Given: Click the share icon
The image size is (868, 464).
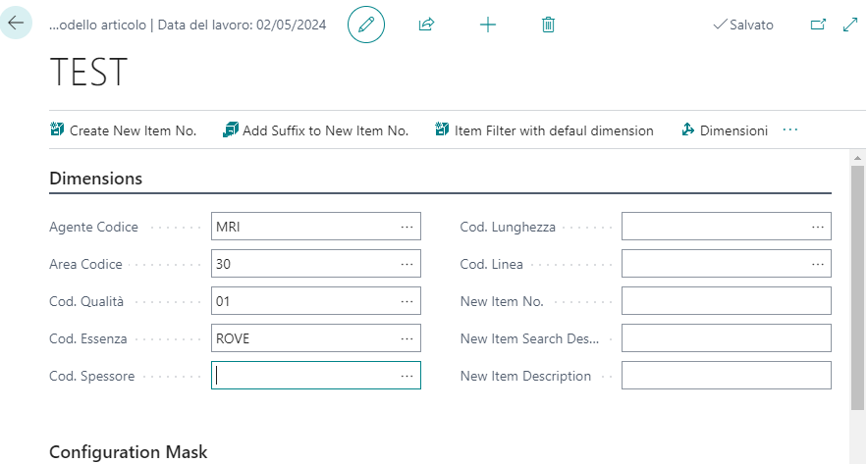Looking at the screenshot, I should point(426,25).
